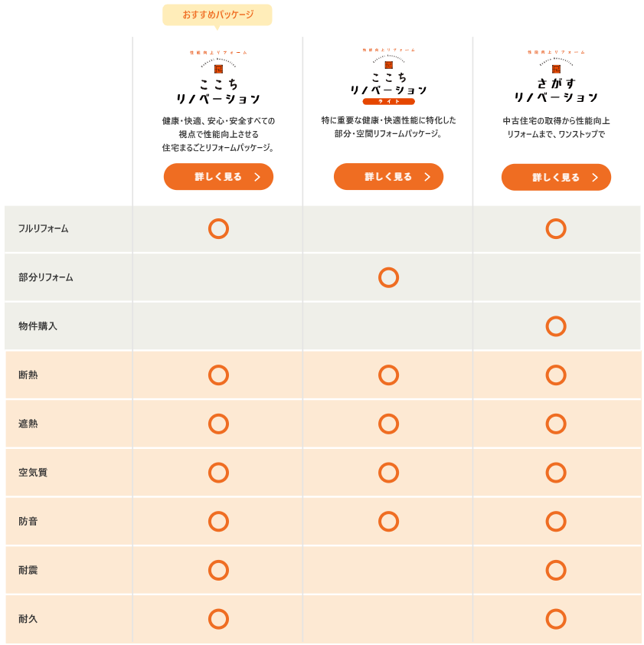Click 部分リフォーム circle in ライト column

coord(389,277)
